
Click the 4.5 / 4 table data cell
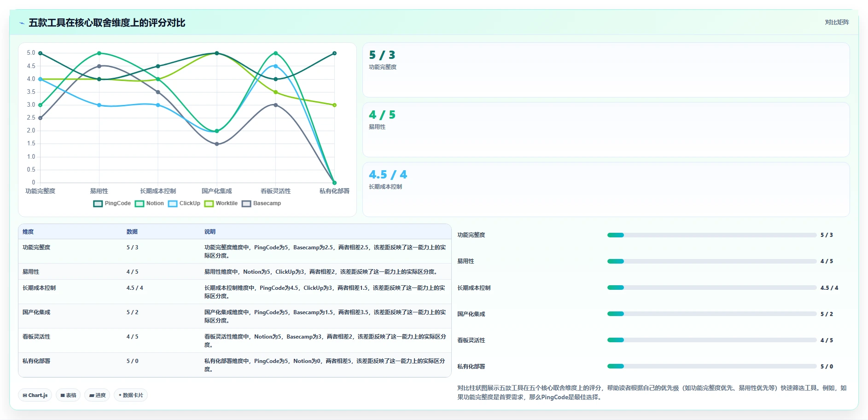point(134,288)
